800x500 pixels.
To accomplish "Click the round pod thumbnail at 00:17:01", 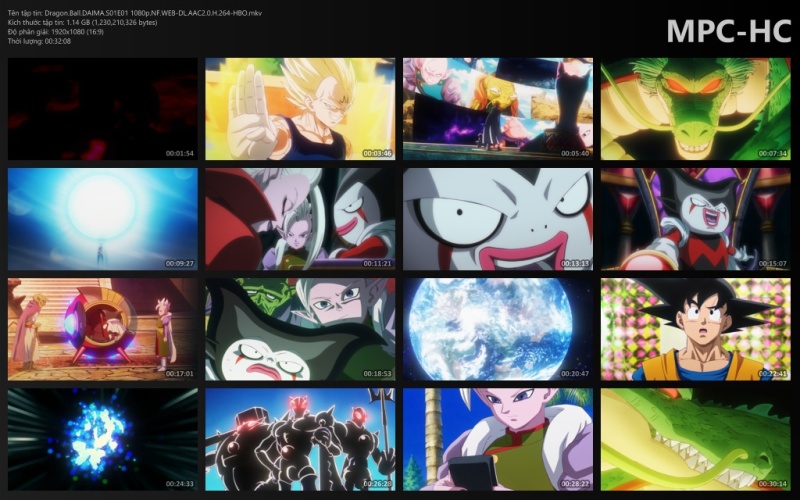I will point(103,329).
